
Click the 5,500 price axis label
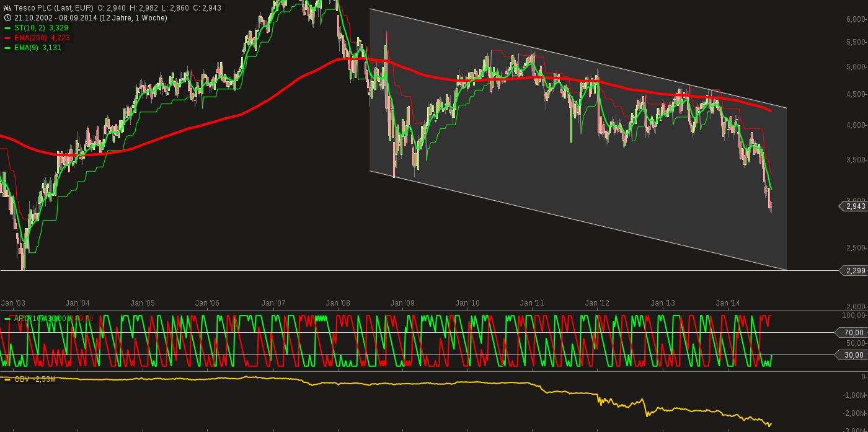[856, 42]
